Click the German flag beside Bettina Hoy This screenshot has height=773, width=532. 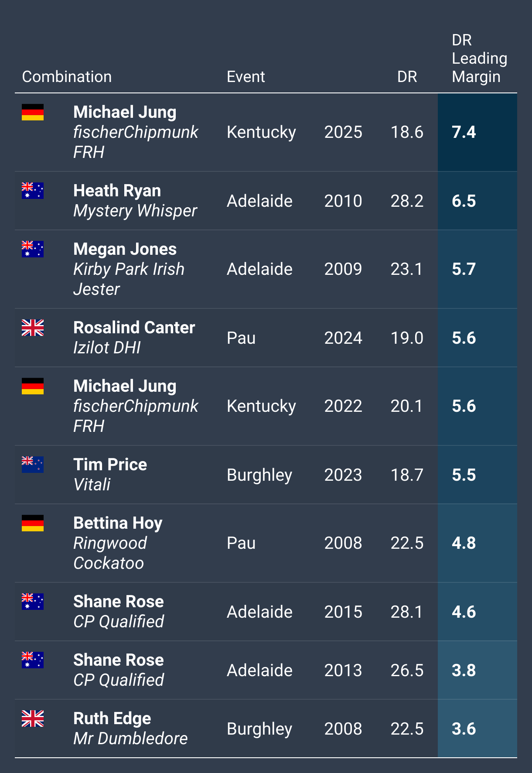[33, 523]
